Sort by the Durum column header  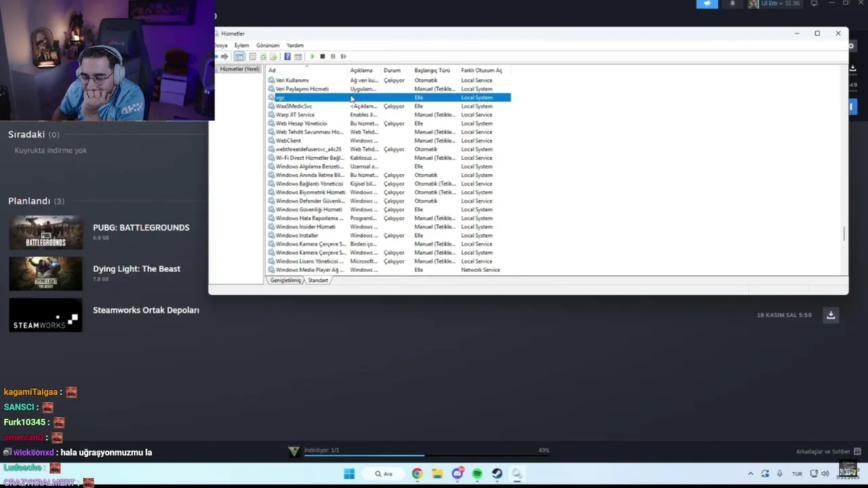tap(397, 70)
